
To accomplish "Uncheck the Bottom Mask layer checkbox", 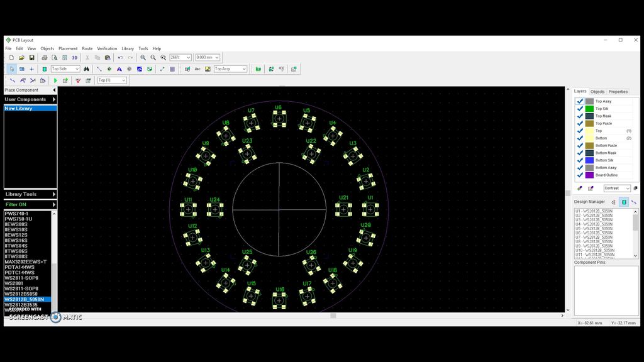I will pos(579,153).
